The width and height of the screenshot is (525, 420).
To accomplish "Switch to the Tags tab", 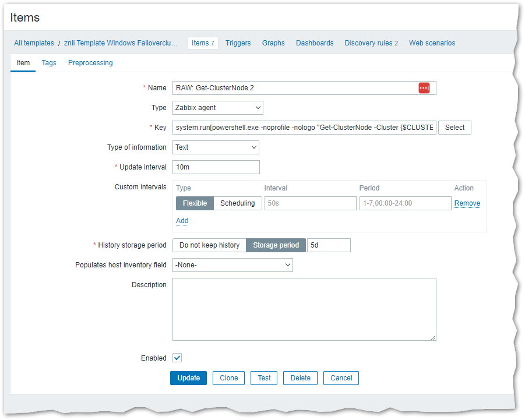I will point(49,63).
